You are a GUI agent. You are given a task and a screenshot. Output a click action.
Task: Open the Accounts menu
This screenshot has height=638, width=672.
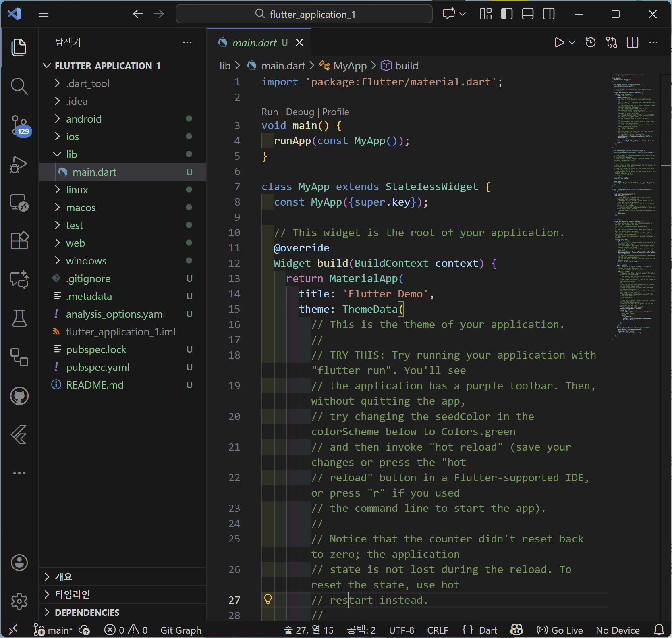(19, 563)
